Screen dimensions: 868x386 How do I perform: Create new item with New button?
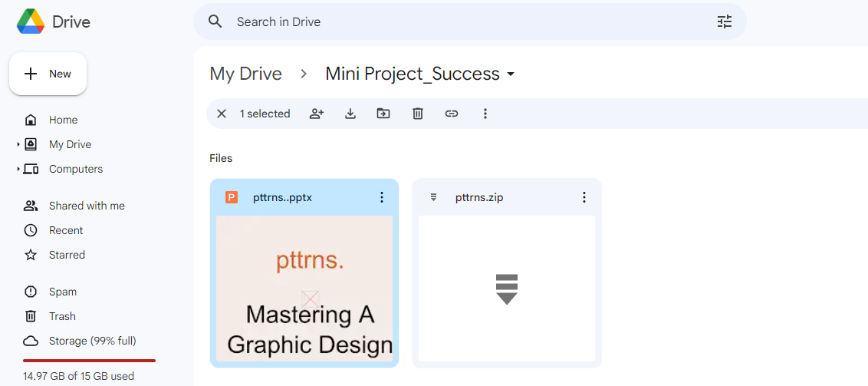click(x=48, y=74)
